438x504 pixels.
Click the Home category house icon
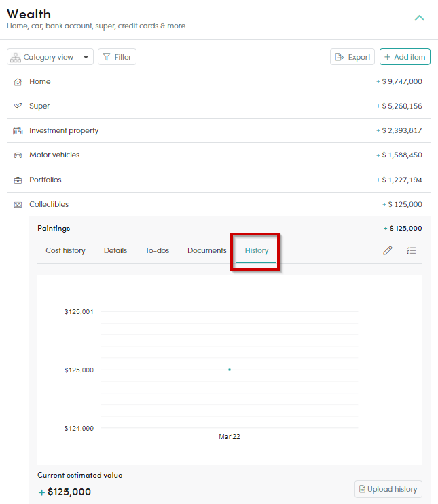click(x=18, y=82)
